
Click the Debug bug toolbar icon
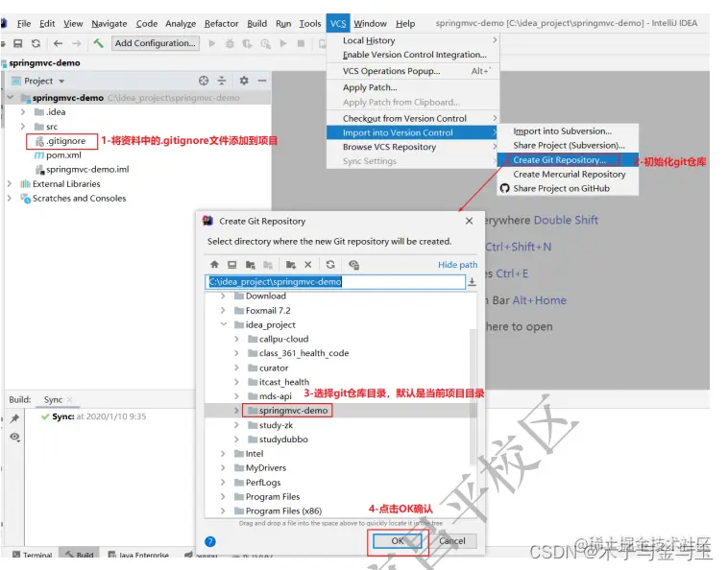(x=230, y=43)
